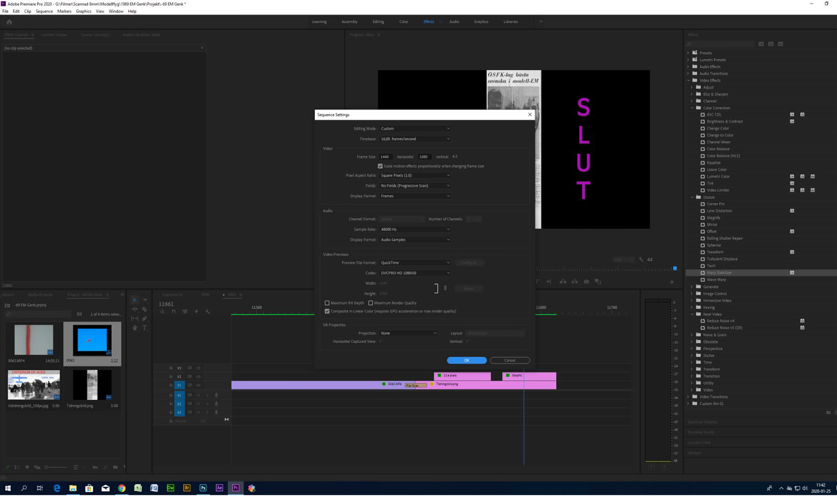Enable Maximum Bit Depth checkbox

tap(327, 303)
